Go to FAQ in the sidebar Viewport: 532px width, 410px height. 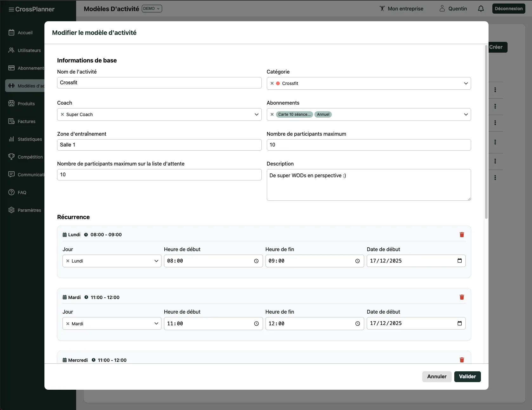[x=22, y=192]
